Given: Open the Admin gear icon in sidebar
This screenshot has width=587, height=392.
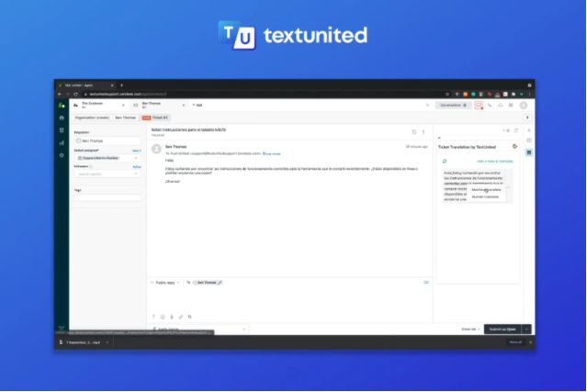Looking at the screenshot, I should pyautogui.click(x=62, y=155).
